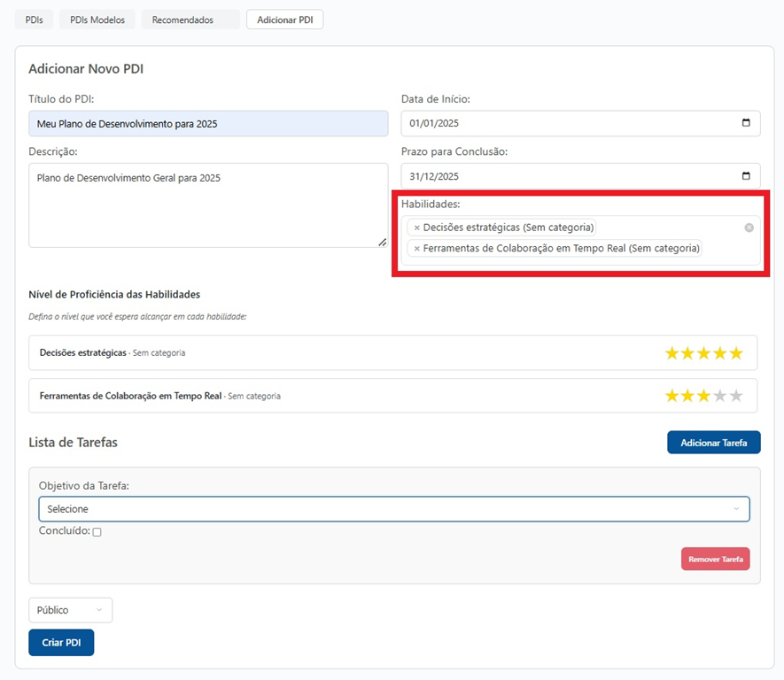Open calendar picker for Prazo para Conclusão

click(745, 175)
